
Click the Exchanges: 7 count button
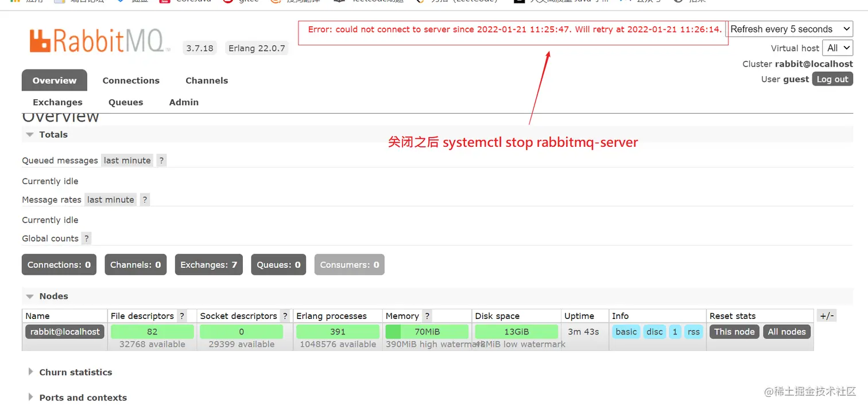click(208, 264)
